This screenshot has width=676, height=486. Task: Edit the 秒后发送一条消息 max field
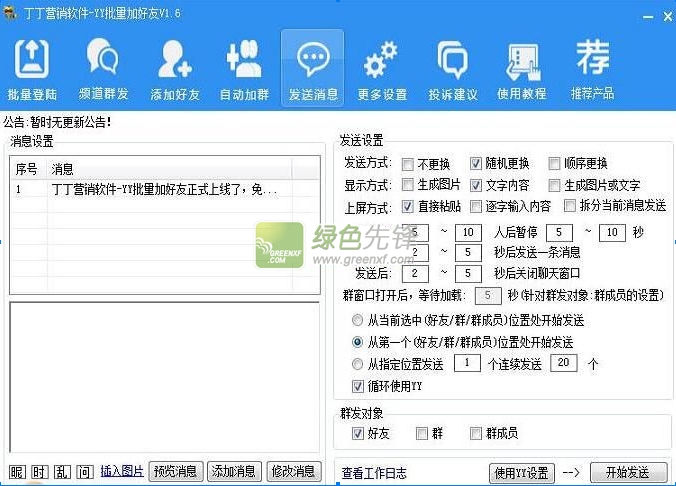(468, 253)
